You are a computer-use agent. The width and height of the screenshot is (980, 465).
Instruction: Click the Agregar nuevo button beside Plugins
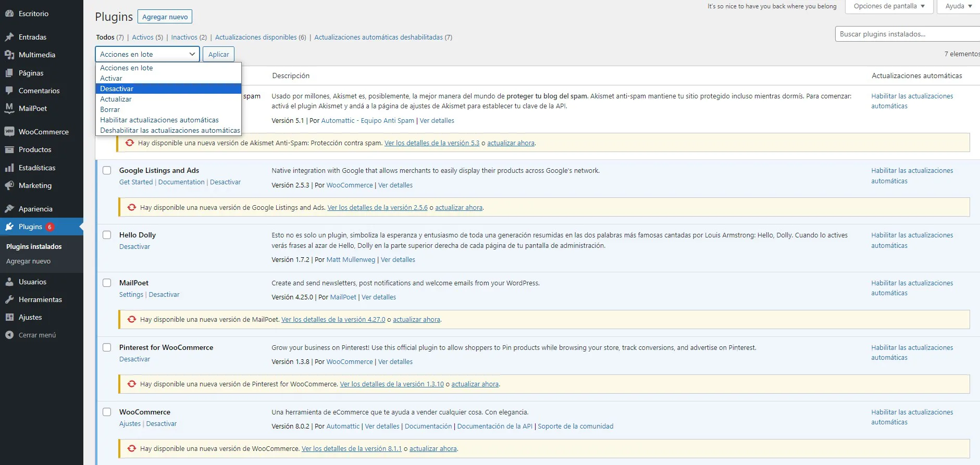tap(165, 17)
